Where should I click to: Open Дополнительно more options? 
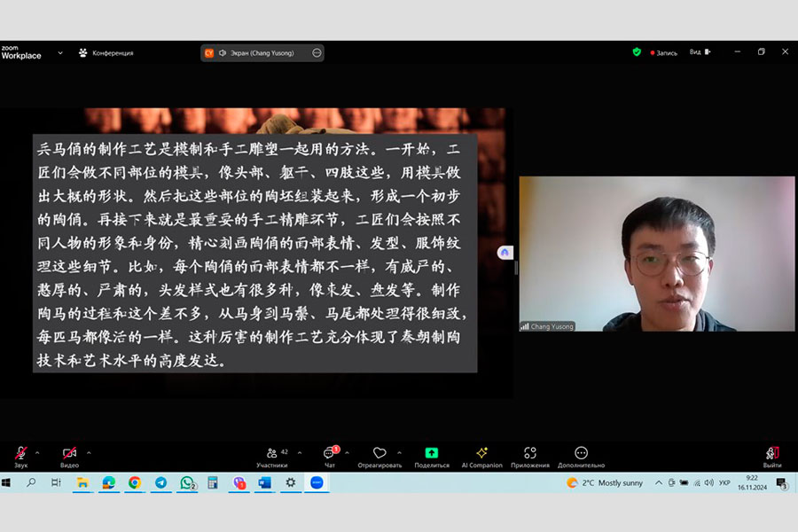(x=581, y=457)
